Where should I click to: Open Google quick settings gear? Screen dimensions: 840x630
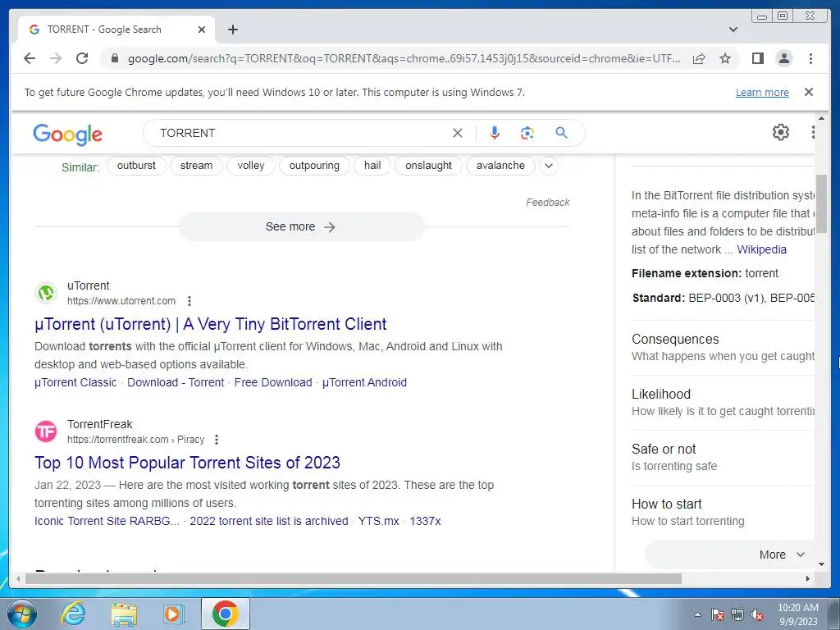781,132
